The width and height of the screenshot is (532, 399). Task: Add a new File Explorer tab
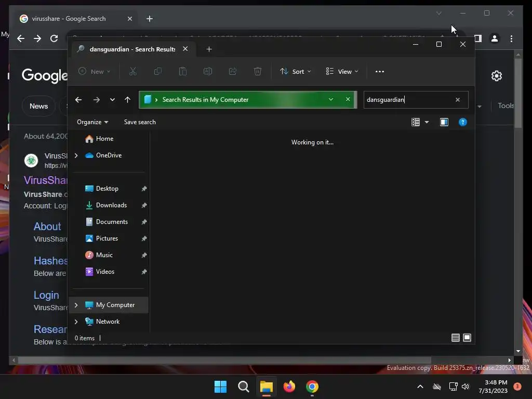(x=209, y=49)
